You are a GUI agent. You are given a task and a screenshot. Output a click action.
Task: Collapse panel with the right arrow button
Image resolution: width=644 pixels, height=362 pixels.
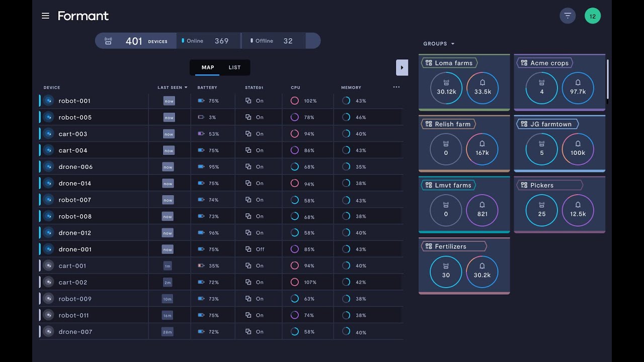pos(402,67)
